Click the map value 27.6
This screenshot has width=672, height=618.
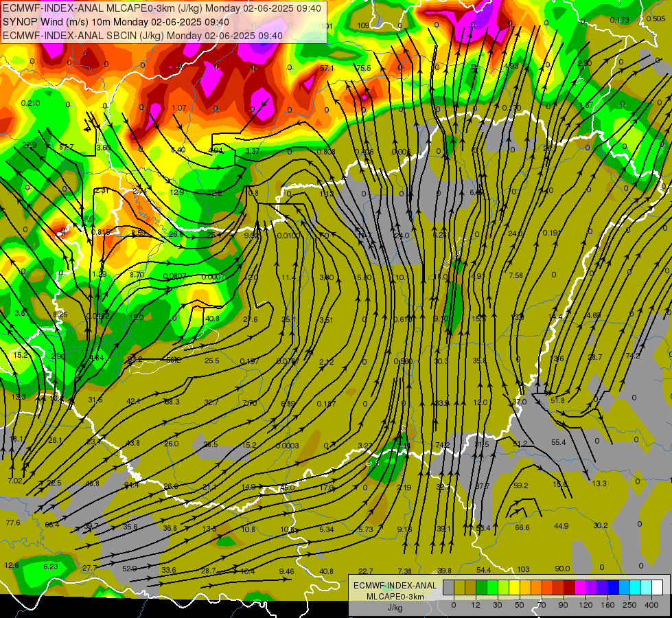click(251, 319)
